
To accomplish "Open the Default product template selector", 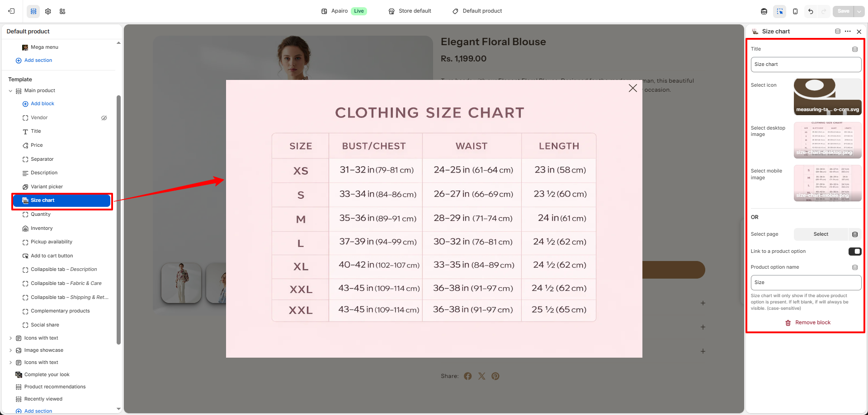I will coord(477,11).
